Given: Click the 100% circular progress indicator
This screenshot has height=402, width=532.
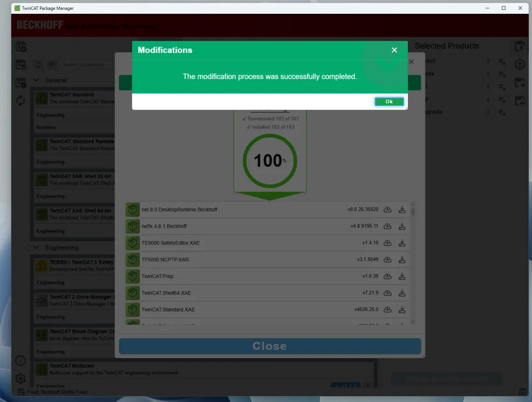Looking at the screenshot, I should point(270,161).
